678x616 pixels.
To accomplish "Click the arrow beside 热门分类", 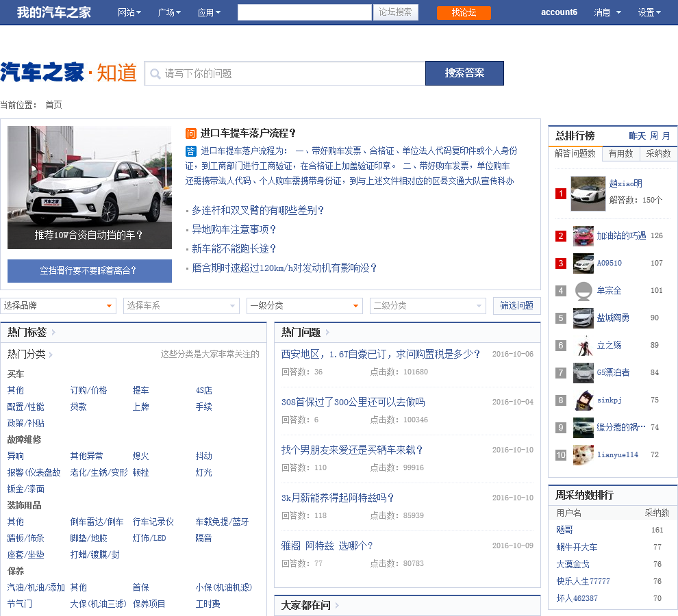I will coord(51,355).
